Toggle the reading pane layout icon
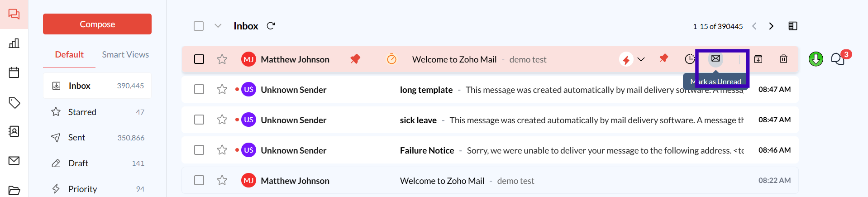The width and height of the screenshot is (868, 197). point(792,26)
